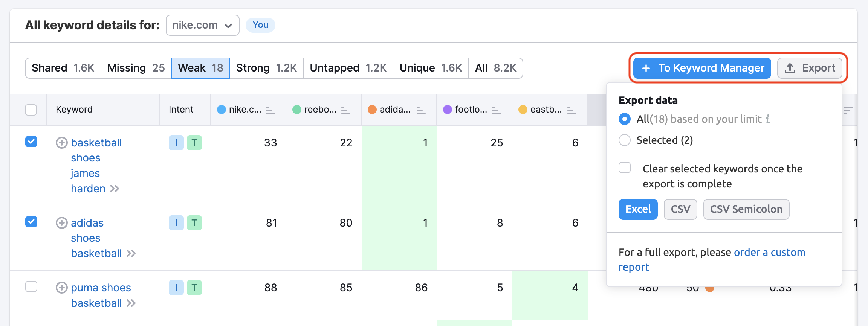Select the Selected (2) export radio option
Image resolution: width=868 pixels, height=326 pixels.
625,140
